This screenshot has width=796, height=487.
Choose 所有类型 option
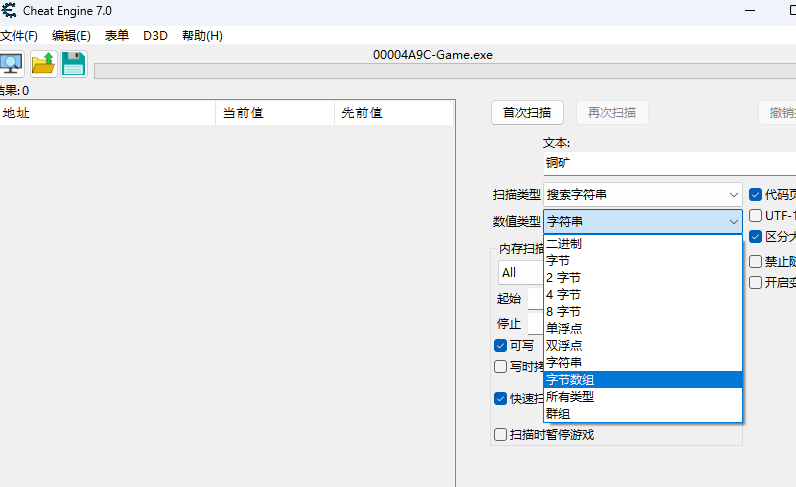[x=643, y=397]
